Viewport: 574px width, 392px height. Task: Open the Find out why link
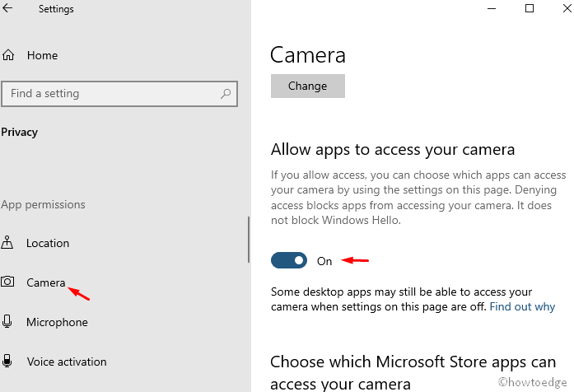pyautogui.click(x=522, y=306)
